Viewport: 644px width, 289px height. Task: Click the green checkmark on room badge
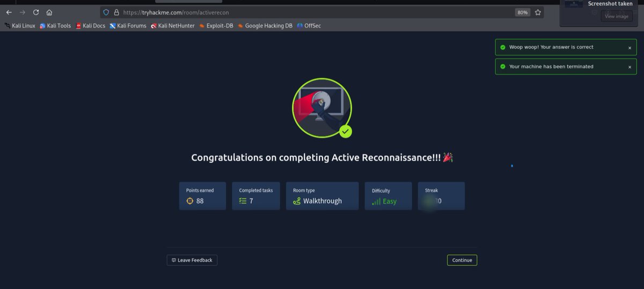pyautogui.click(x=346, y=131)
